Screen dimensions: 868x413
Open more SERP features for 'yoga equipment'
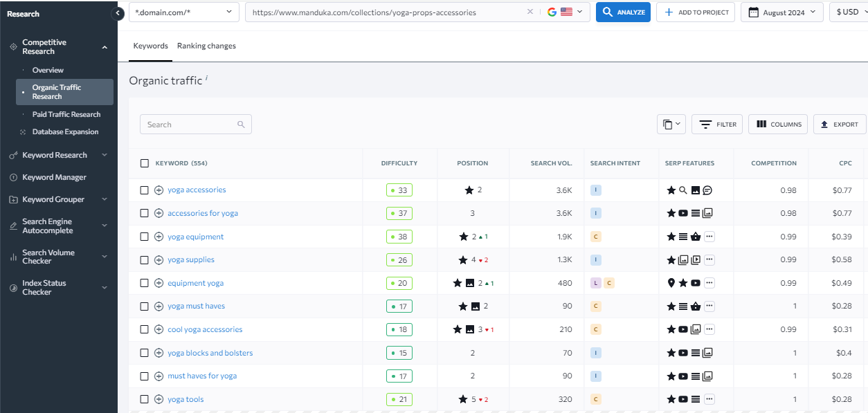pos(709,237)
